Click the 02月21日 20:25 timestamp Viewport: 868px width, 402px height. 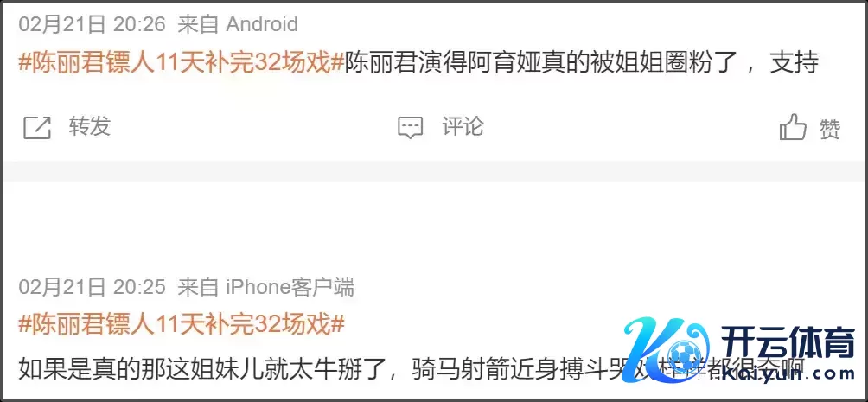[x=93, y=287]
